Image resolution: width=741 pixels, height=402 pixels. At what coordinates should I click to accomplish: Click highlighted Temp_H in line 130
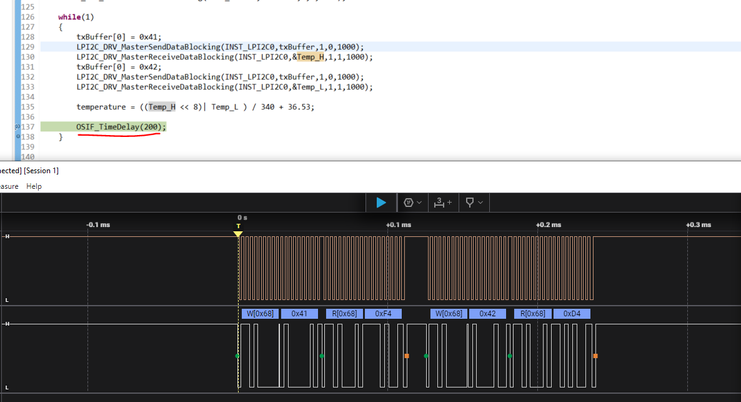click(310, 57)
